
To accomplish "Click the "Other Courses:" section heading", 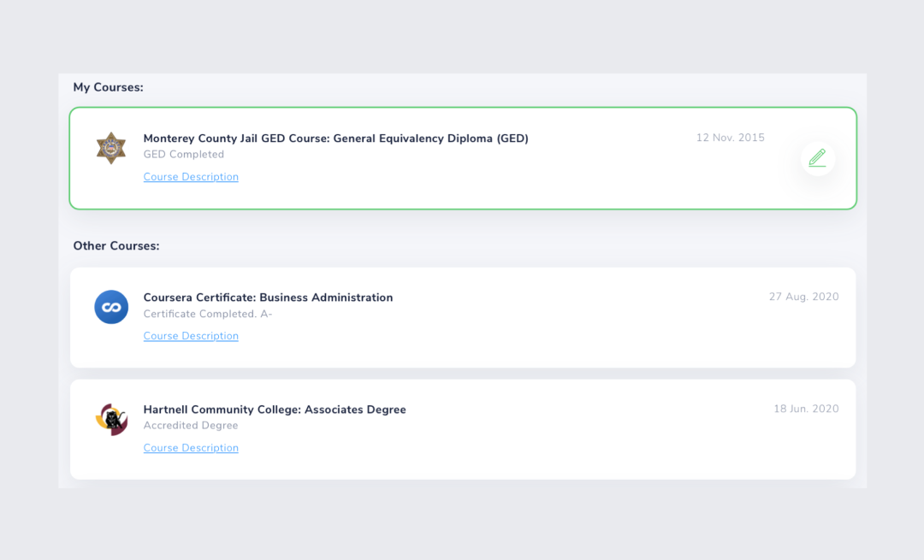I will (x=115, y=246).
